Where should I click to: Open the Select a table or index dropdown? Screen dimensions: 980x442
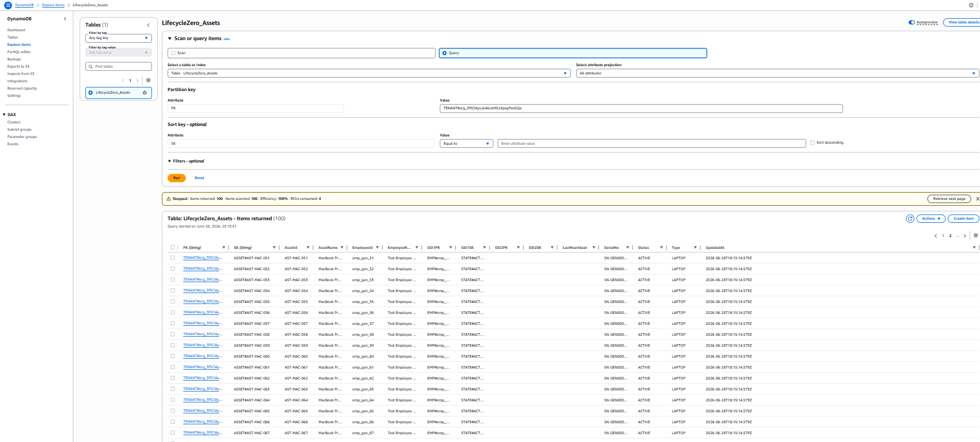point(369,73)
